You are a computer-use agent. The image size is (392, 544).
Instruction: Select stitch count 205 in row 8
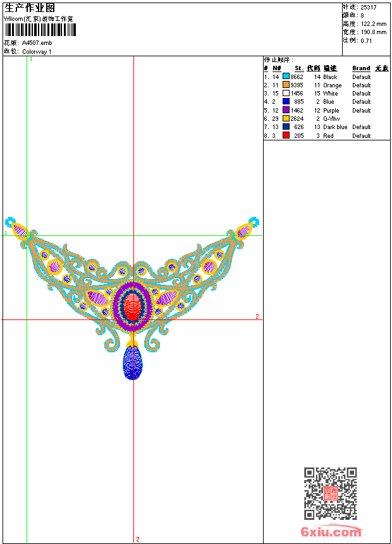coord(298,136)
